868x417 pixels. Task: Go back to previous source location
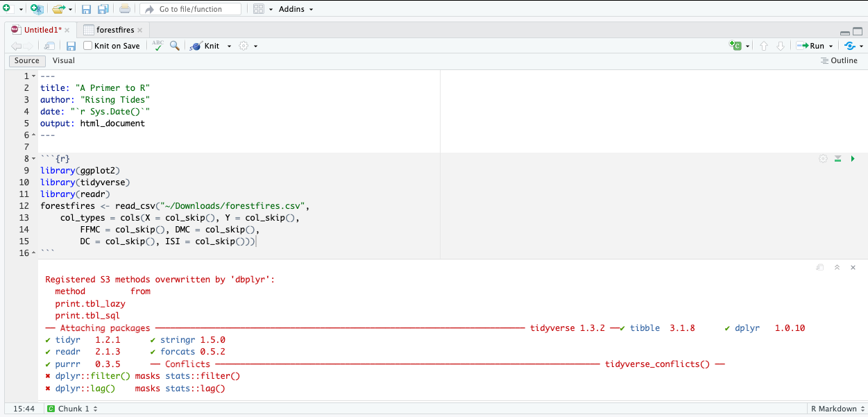[x=16, y=46]
